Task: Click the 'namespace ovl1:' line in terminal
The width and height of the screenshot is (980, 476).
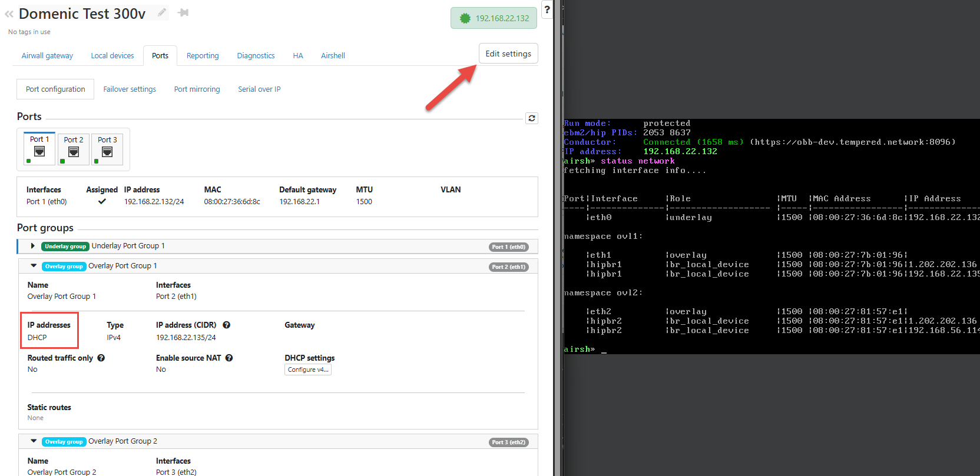Action: (x=603, y=237)
